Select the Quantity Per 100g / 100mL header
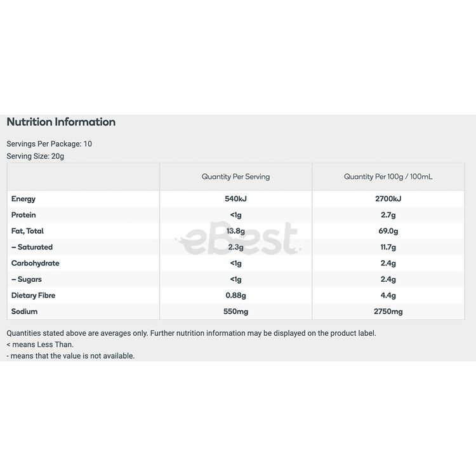This screenshot has height=476, width=476. coord(388,177)
